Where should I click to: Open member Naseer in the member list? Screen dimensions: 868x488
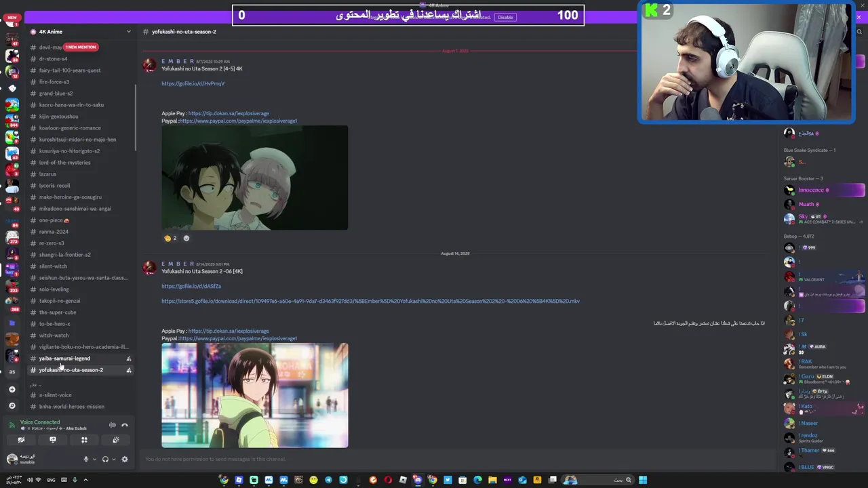click(x=824, y=424)
